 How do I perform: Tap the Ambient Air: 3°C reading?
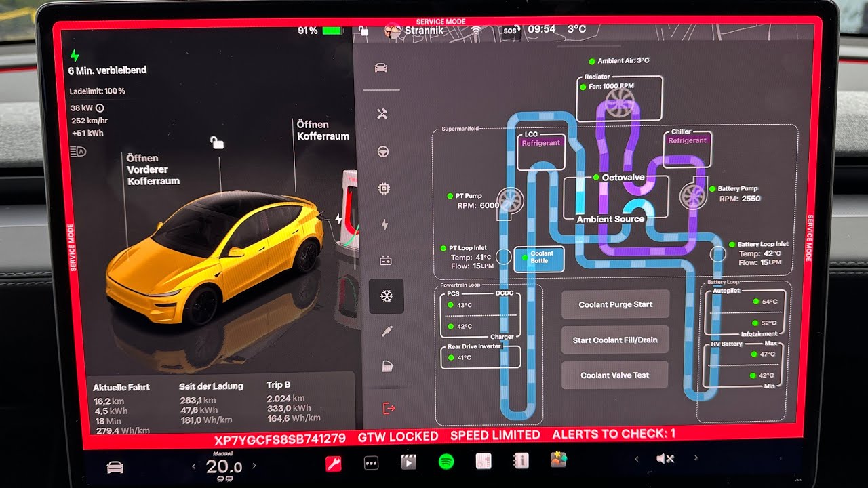point(619,61)
